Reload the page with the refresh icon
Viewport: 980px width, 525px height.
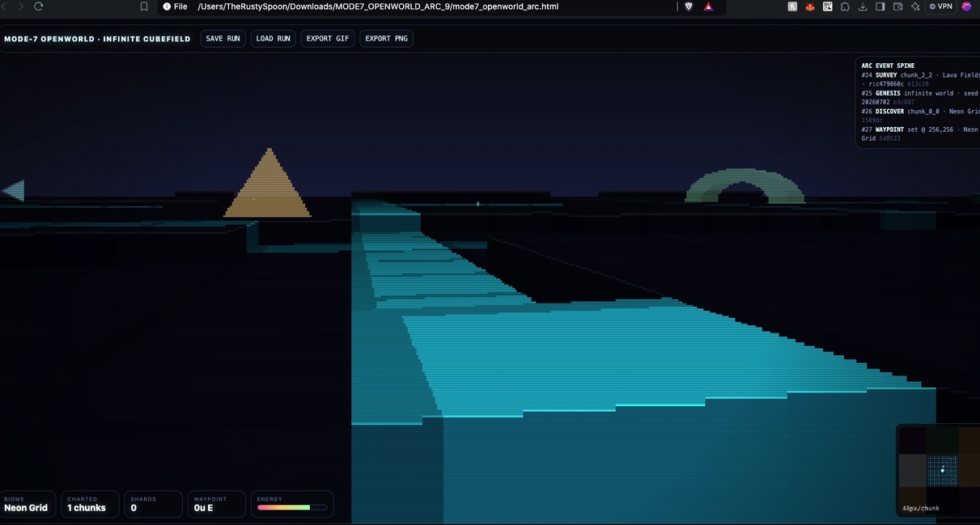pyautogui.click(x=38, y=6)
